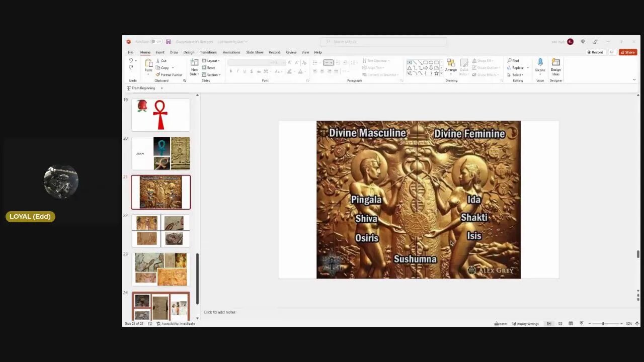Screen dimensions: 644x362
Task: Click the font color swatch button
Action: point(301,71)
